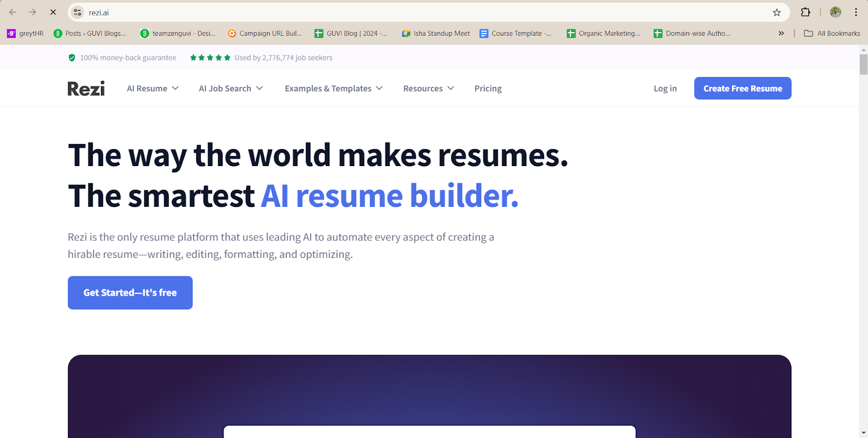Click scrollbar down arrow
The image size is (868, 438).
click(864, 433)
